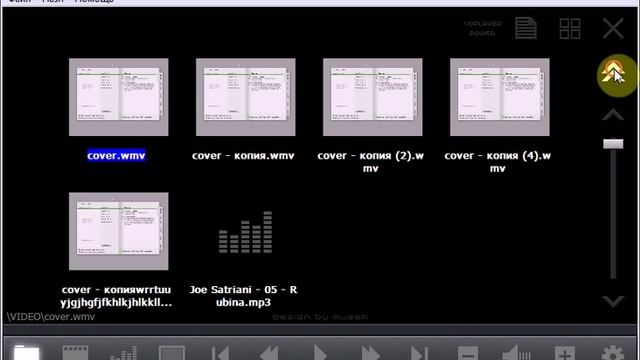Select the cover - копия (2).wmv thumbnail

(x=372, y=97)
